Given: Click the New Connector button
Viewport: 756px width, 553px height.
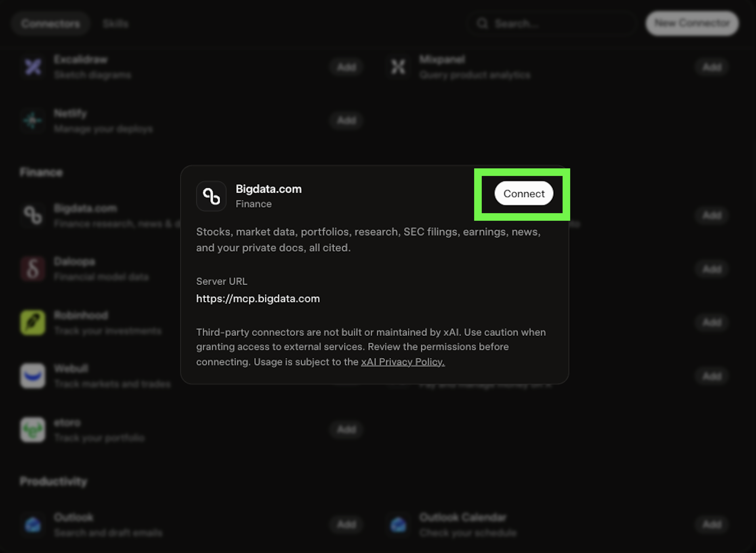Looking at the screenshot, I should (x=692, y=23).
